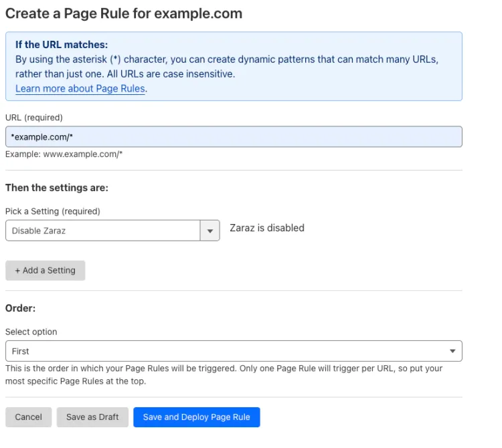This screenshot has width=502, height=448.
Task: Click the If the URL matches heading
Action: coord(62,45)
